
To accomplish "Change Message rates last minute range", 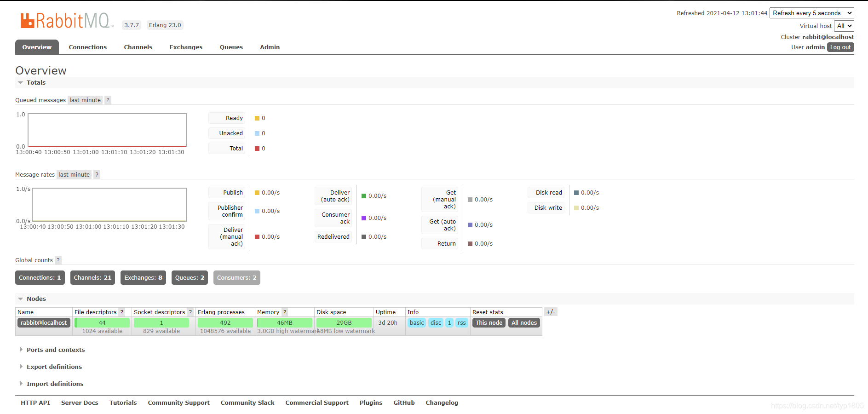I will (x=74, y=174).
